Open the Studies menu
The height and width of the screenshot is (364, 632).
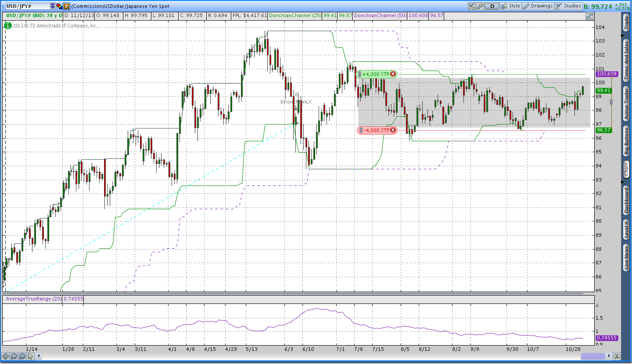point(569,6)
